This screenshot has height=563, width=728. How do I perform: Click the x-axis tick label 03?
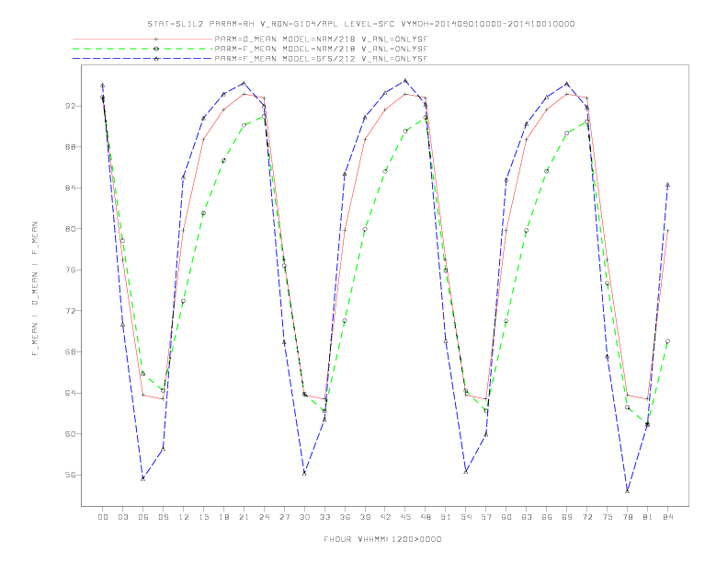tap(122, 517)
